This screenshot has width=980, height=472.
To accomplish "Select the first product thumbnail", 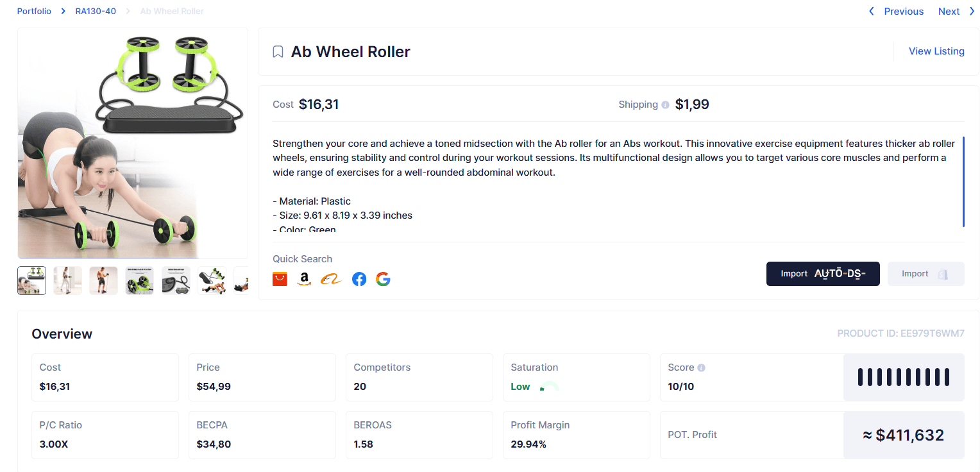I will [x=32, y=280].
